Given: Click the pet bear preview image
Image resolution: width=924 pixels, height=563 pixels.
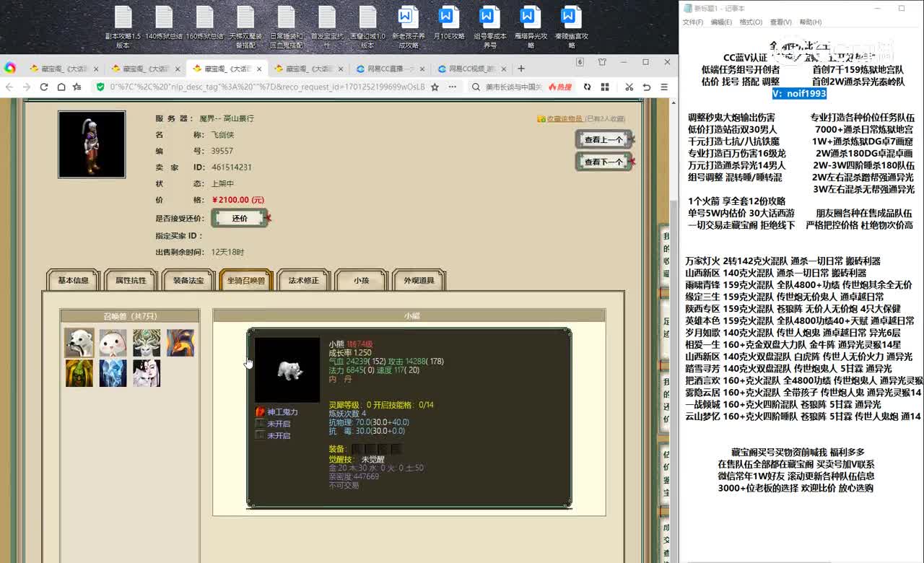Looking at the screenshot, I should (x=287, y=370).
